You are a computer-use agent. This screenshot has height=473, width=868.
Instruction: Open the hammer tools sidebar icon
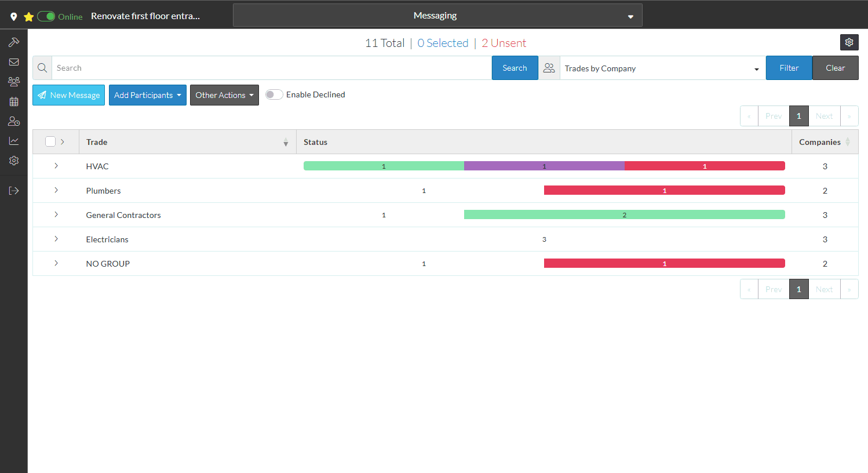[14, 42]
